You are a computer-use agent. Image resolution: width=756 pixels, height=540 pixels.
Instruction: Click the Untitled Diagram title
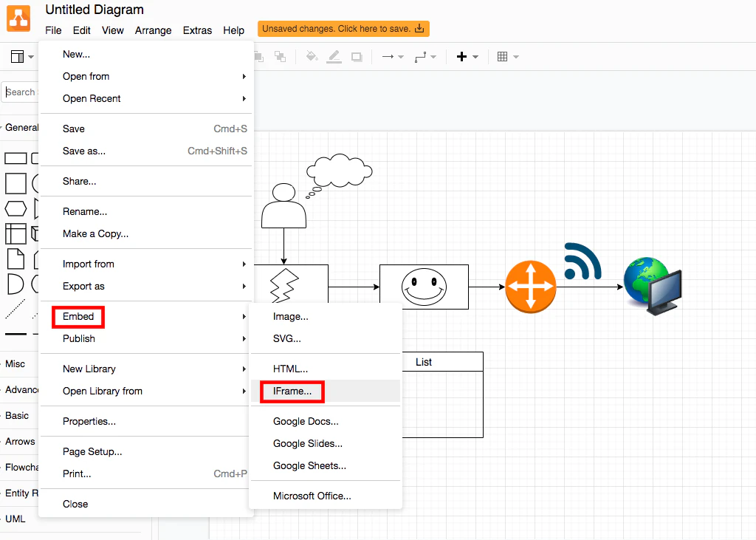pos(94,10)
